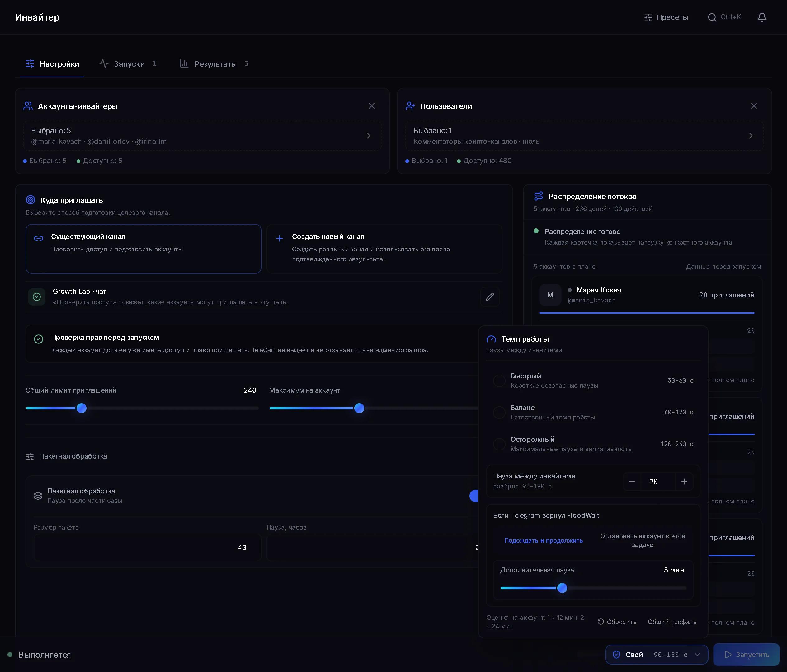
Task: Open the Свой 90-180 с pace dropdown
Action: click(x=656, y=655)
